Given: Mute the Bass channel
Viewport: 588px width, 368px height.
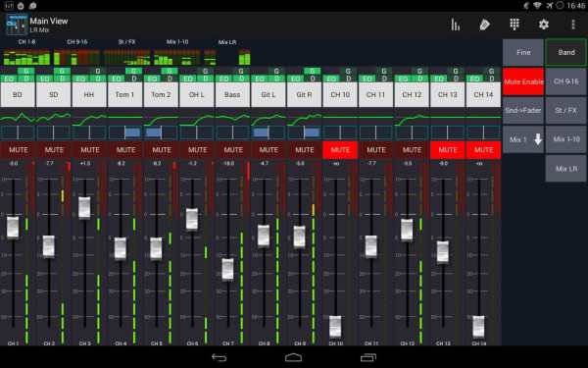Looking at the screenshot, I should pos(233,150).
